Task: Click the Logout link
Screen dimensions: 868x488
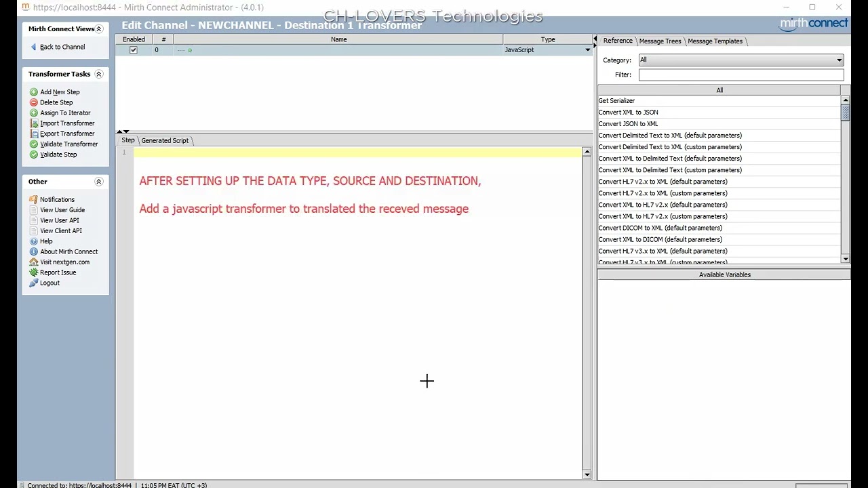Action: pos(50,283)
